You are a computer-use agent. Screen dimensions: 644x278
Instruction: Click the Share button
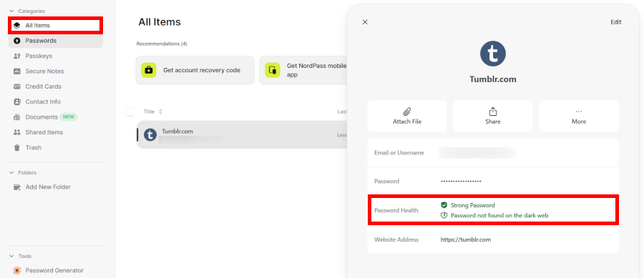493,116
